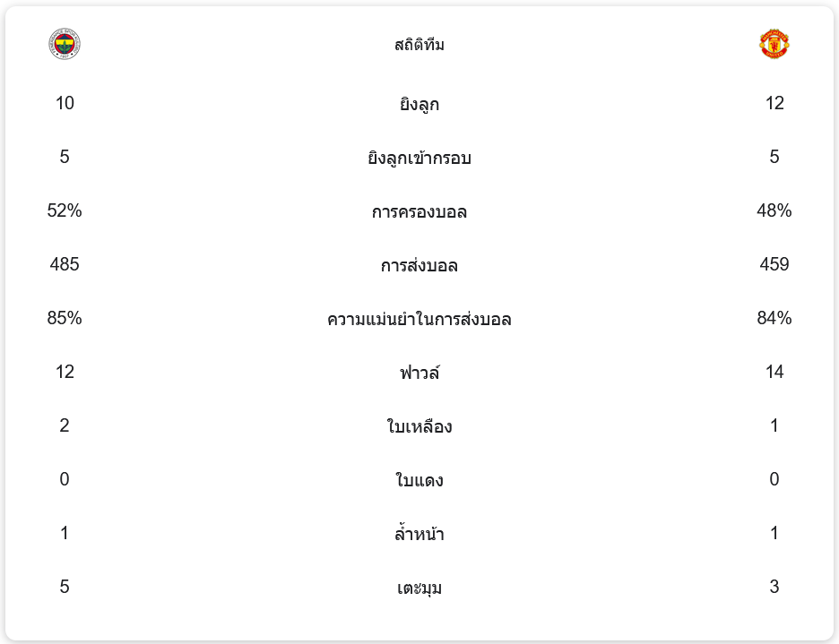Select Fenerbahçe's 10 shots value

click(65, 103)
